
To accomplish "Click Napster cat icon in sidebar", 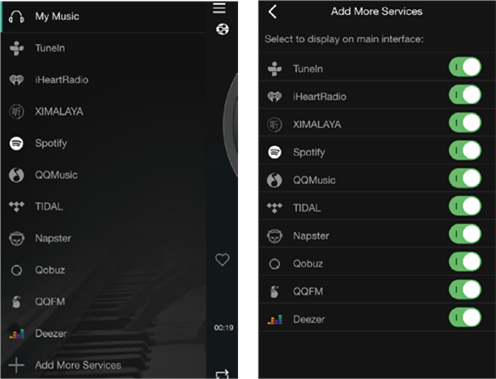I will [x=17, y=238].
